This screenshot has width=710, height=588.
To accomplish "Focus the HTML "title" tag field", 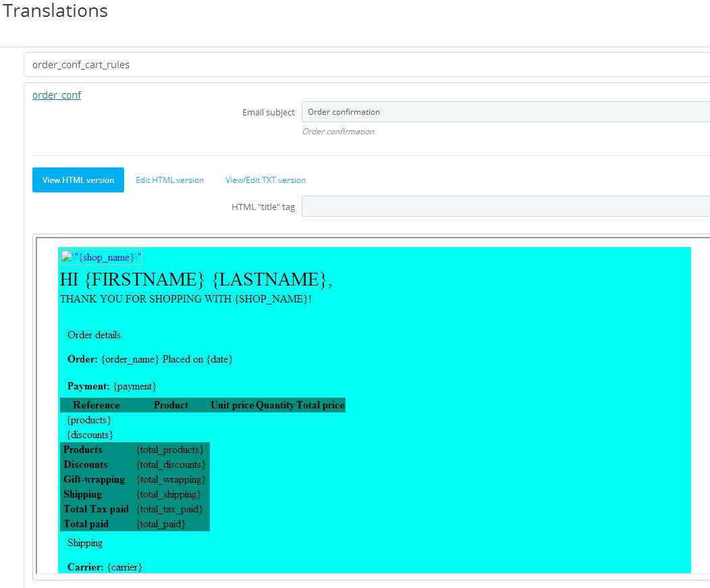I will click(x=506, y=206).
